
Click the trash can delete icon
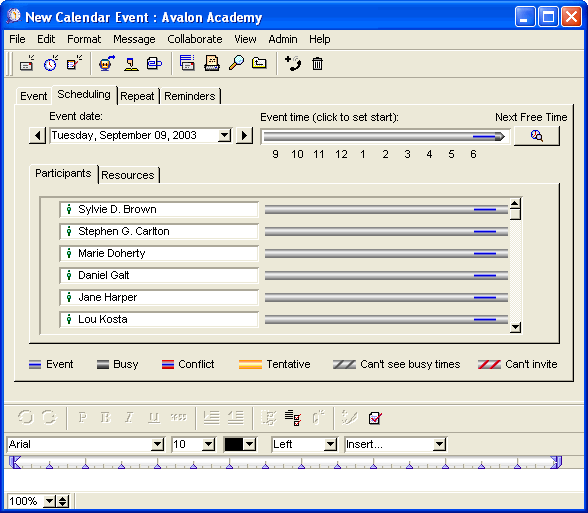[x=317, y=63]
